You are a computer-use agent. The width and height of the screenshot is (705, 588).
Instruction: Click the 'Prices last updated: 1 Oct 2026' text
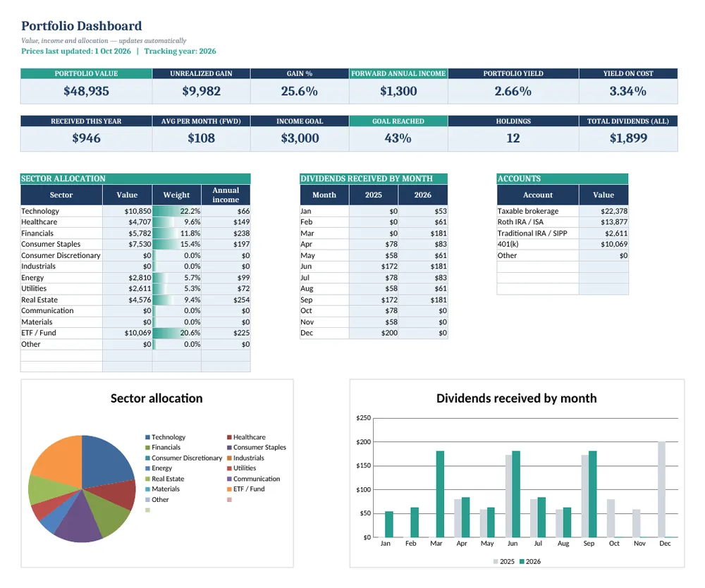tap(76, 51)
